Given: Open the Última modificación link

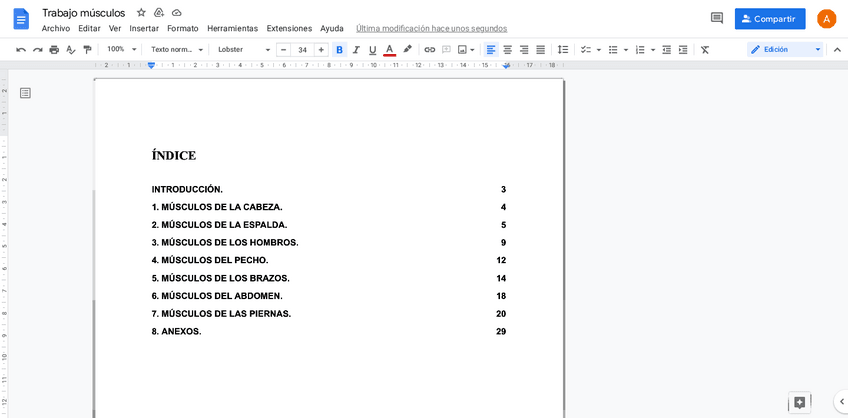Looking at the screenshot, I should point(431,28).
